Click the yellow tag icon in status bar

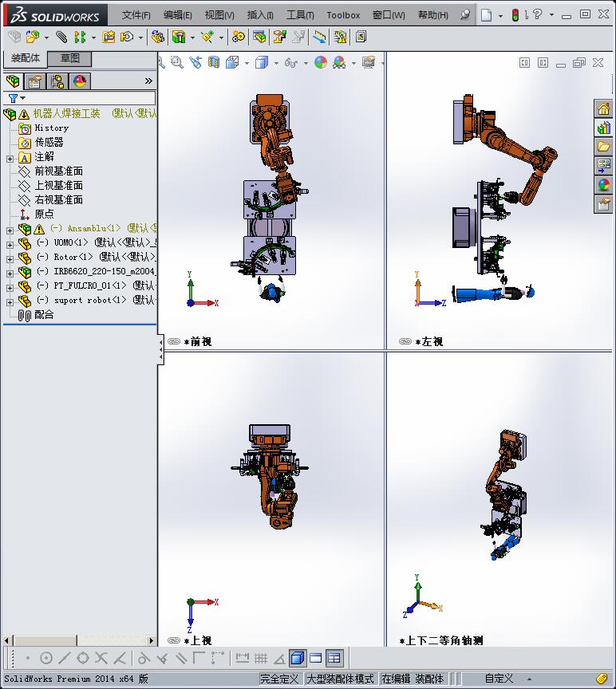pos(602,679)
